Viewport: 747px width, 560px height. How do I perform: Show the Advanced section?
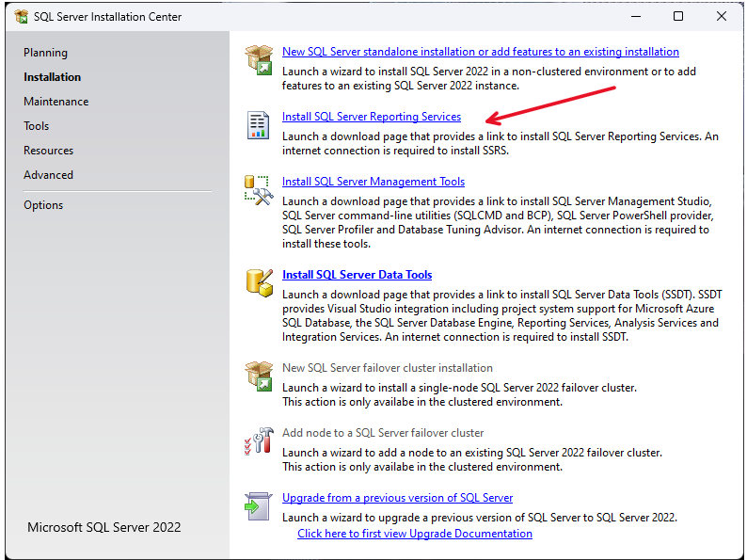pyautogui.click(x=49, y=175)
